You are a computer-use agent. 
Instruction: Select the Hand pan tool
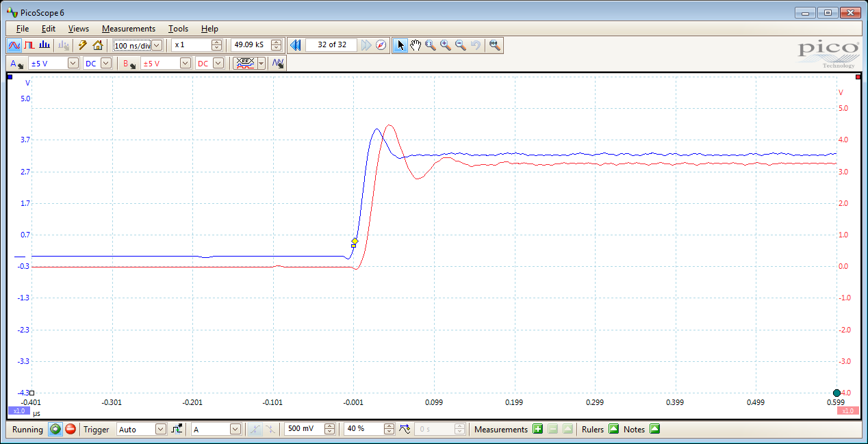pos(416,44)
